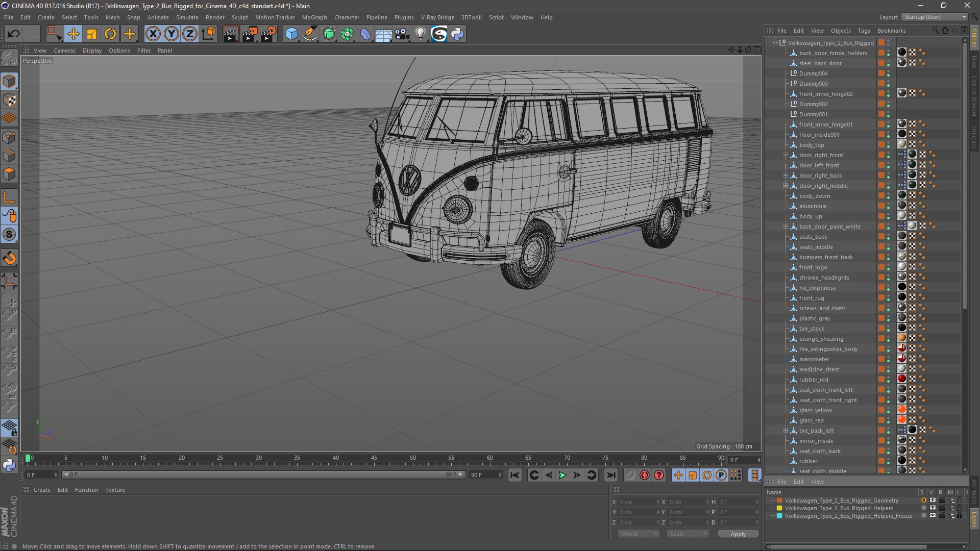The image size is (980, 551).
Task: Click rubber_red material tag
Action: pos(902,379)
